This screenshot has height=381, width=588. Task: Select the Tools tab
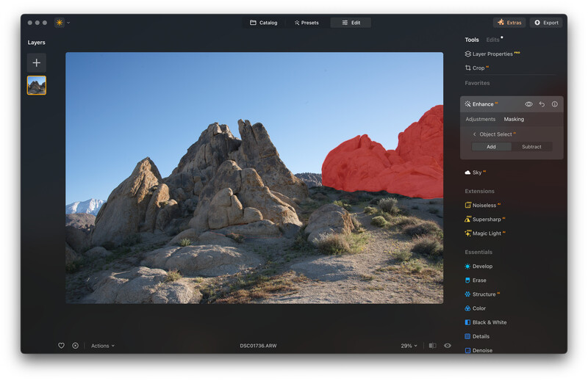point(472,40)
